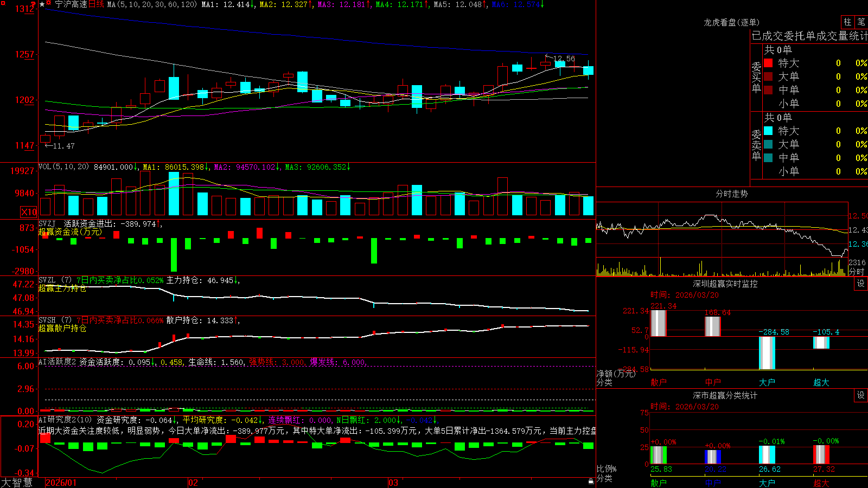Click the AI研究度2(10) indicator title

[x=65, y=420]
